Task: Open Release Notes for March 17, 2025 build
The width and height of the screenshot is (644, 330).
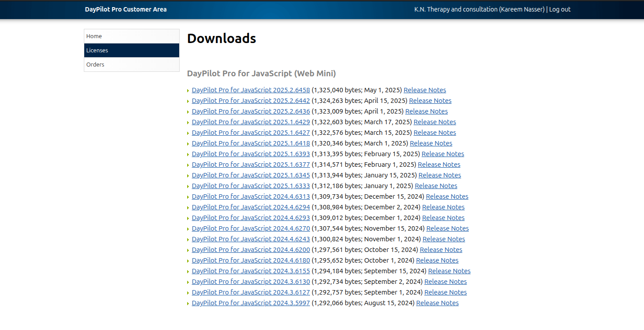Action: click(x=434, y=122)
